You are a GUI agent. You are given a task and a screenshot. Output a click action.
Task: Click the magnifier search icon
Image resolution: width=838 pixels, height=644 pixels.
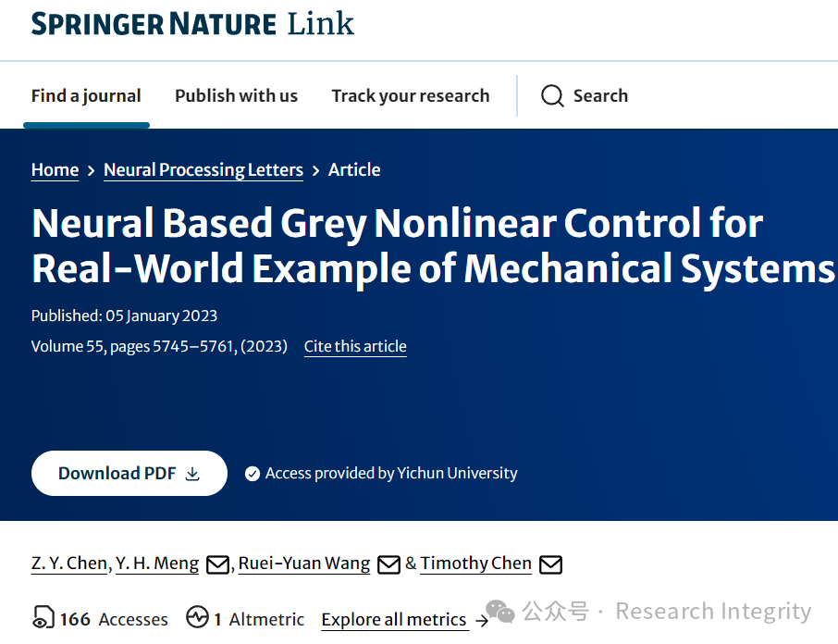(552, 96)
